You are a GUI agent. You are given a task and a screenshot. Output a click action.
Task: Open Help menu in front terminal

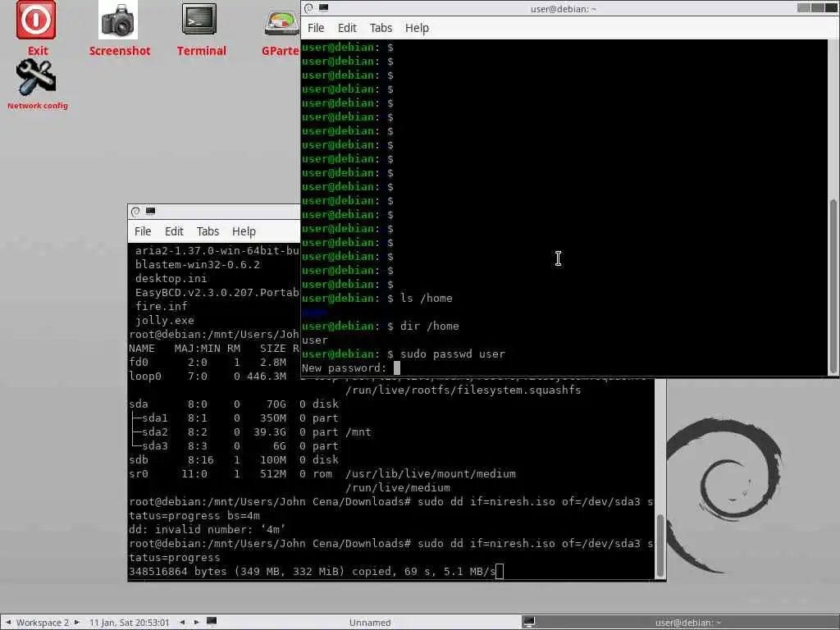pos(417,28)
